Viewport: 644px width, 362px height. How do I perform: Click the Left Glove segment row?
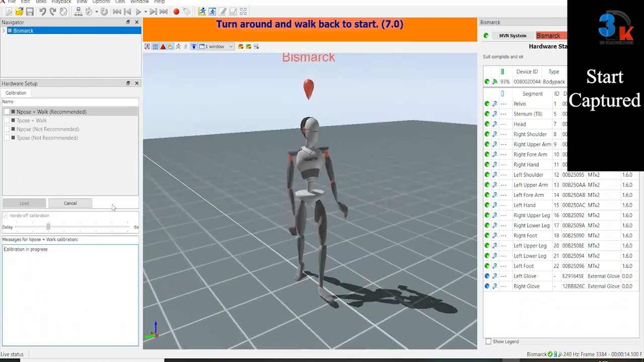tap(561, 276)
